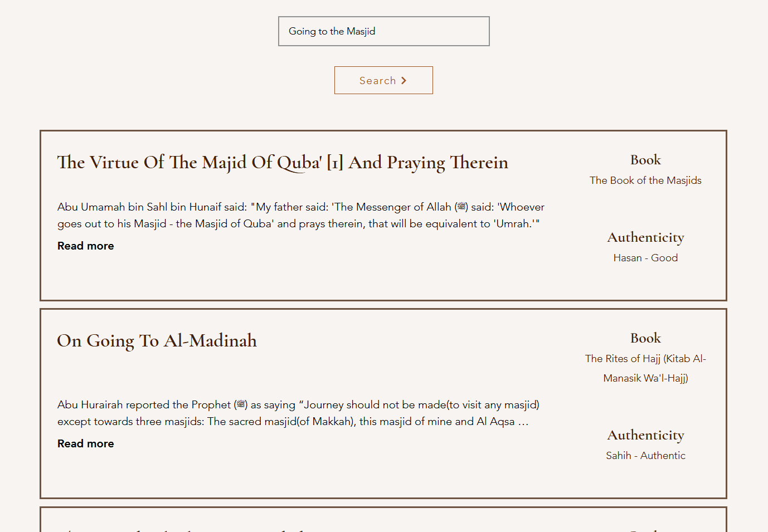Click the Authenticity heading on the second result
768x532 pixels.
tap(645, 435)
